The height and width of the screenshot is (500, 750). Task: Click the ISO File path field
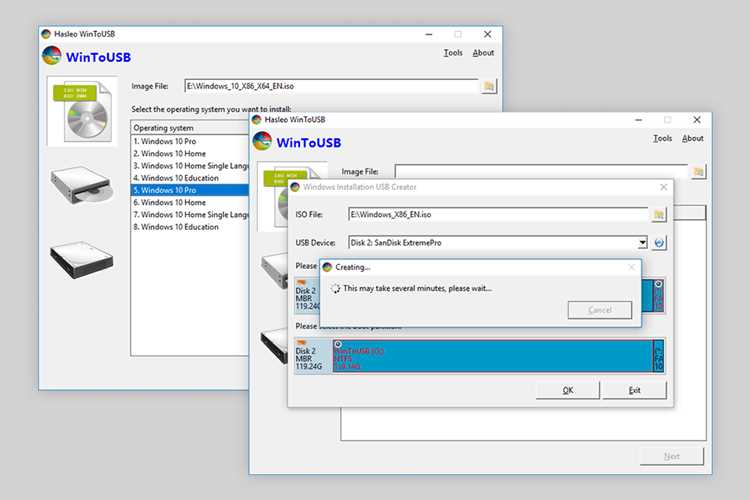click(x=498, y=215)
